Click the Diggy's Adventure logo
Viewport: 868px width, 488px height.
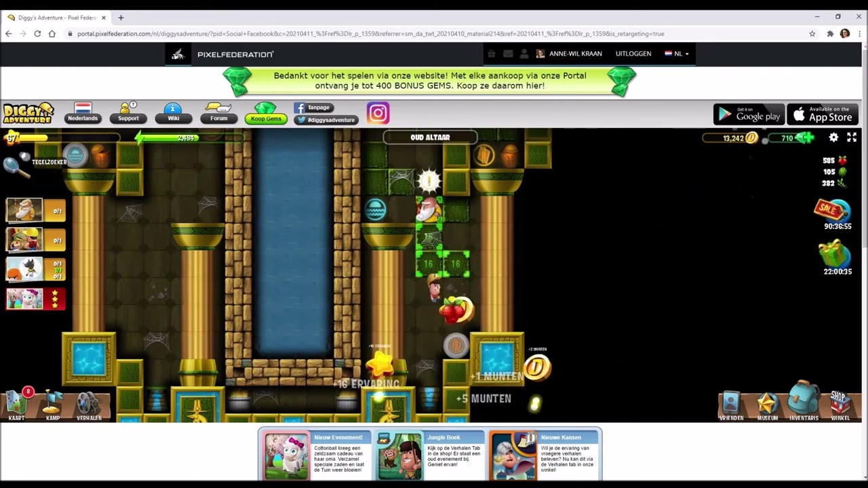coord(28,113)
